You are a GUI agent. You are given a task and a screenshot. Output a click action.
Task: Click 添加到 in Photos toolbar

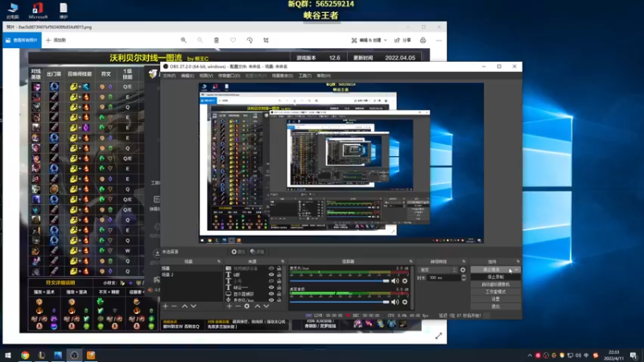click(56, 40)
